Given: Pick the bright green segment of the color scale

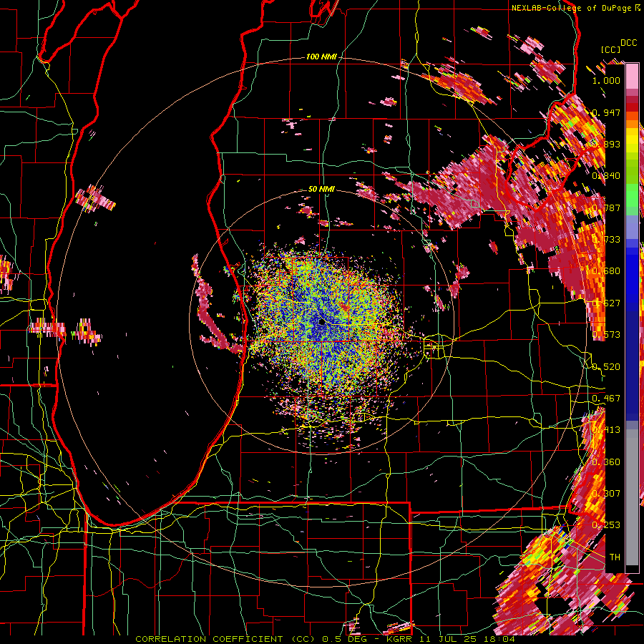Looking at the screenshot, I should click(x=632, y=195).
